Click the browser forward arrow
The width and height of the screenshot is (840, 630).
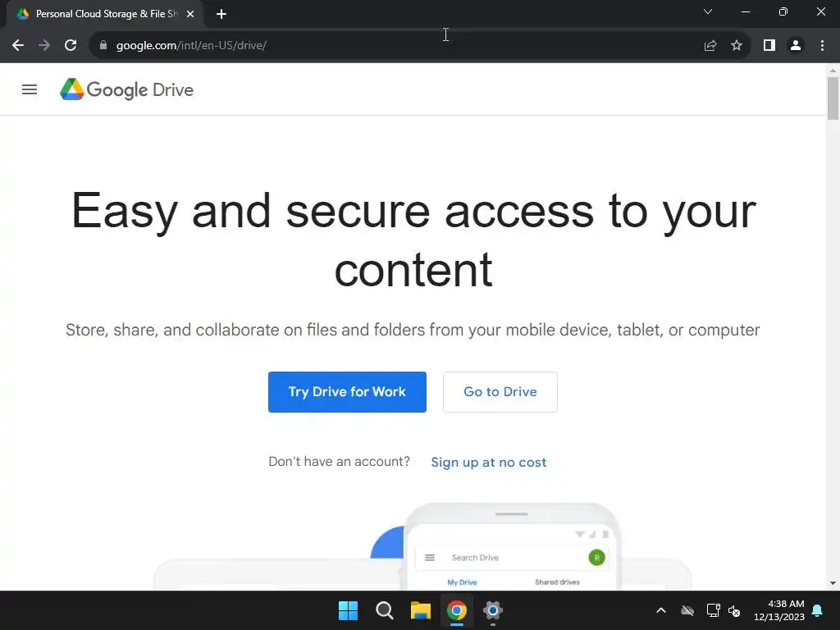tap(44, 46)
